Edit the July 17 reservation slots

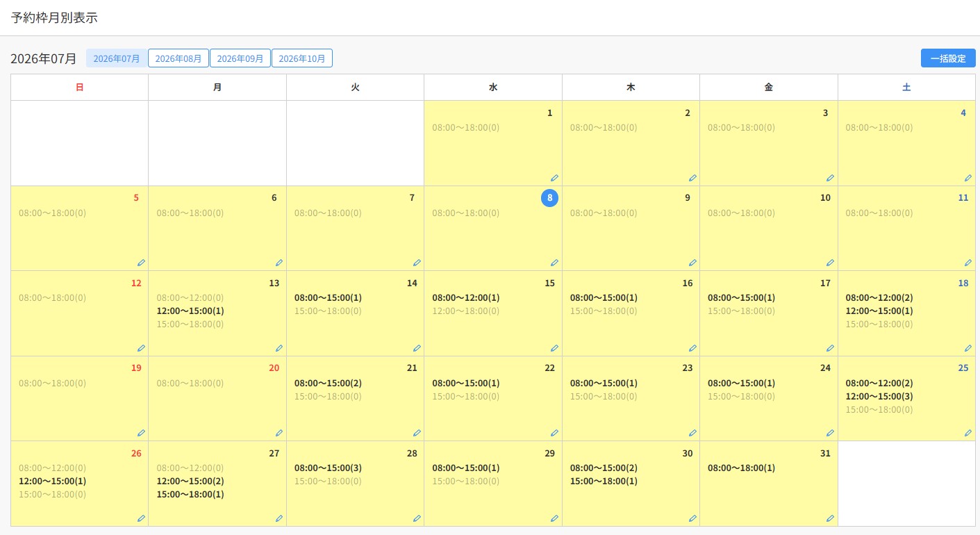(x=830, y=348)
